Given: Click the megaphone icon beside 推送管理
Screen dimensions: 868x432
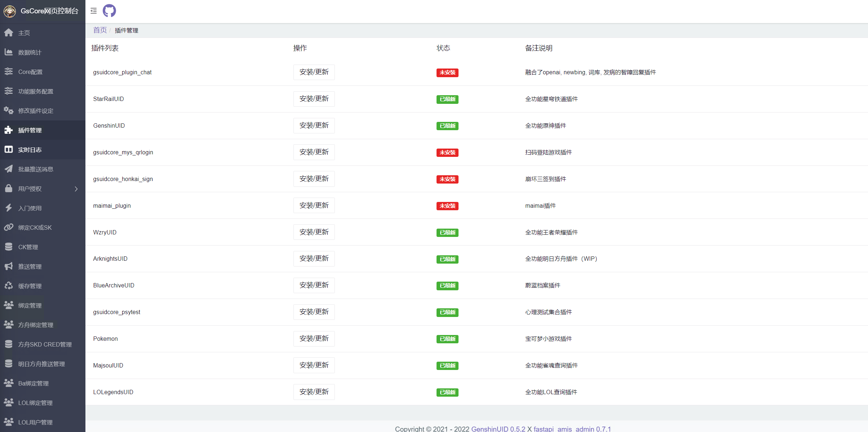Looking at the screenshot, I should tap(9, 266).
